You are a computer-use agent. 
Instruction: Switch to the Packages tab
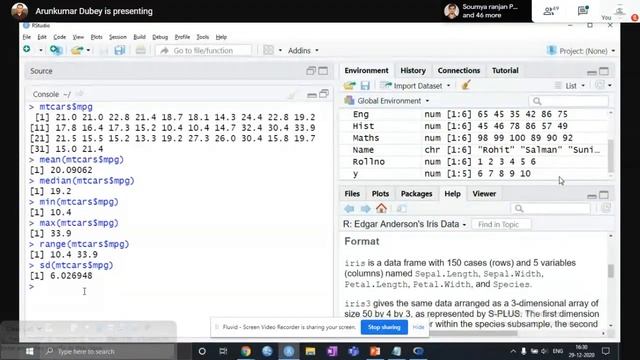coord(416,194)
